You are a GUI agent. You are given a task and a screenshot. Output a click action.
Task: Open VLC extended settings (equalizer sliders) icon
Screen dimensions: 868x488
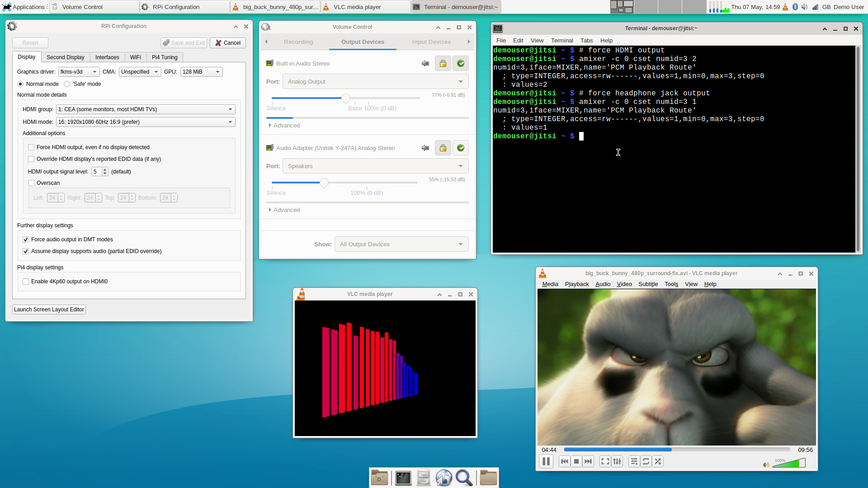[x=617, y=461]
